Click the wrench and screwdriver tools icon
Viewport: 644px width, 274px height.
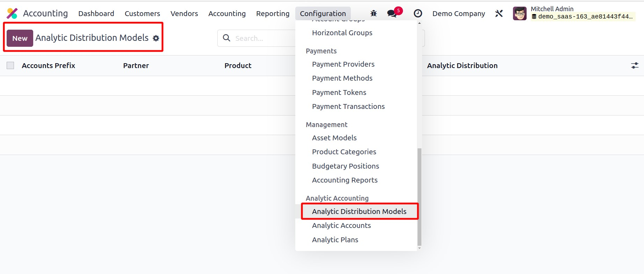point(499,14)
